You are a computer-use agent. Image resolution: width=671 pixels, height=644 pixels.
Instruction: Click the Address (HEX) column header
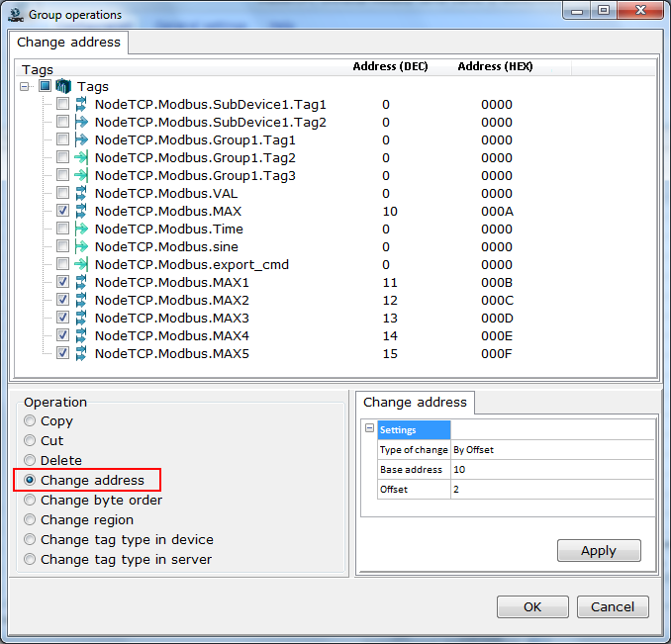click(x=495, y=66)
